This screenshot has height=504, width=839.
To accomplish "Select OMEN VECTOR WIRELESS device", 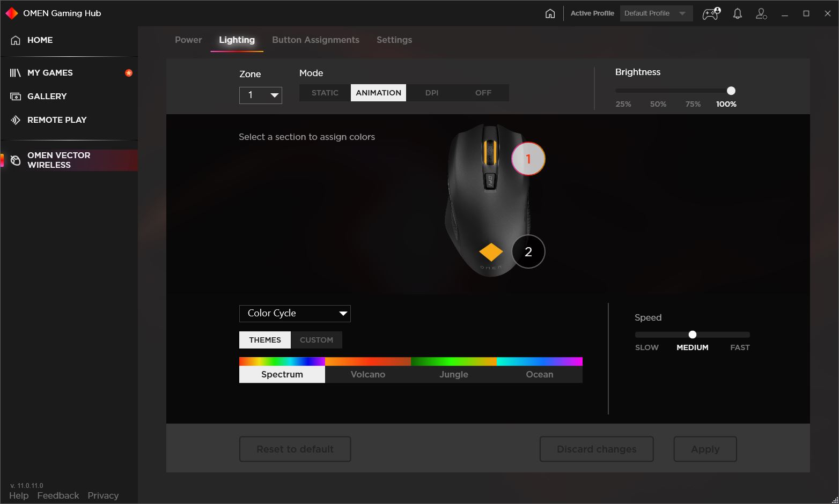I will pyautogui.click(x=69, y=160).
